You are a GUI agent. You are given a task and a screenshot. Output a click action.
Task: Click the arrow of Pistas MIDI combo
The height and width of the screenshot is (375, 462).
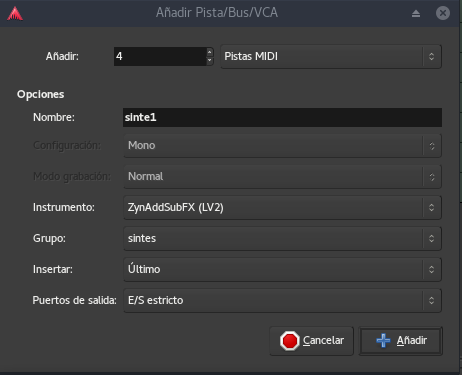tap(432, 56)
